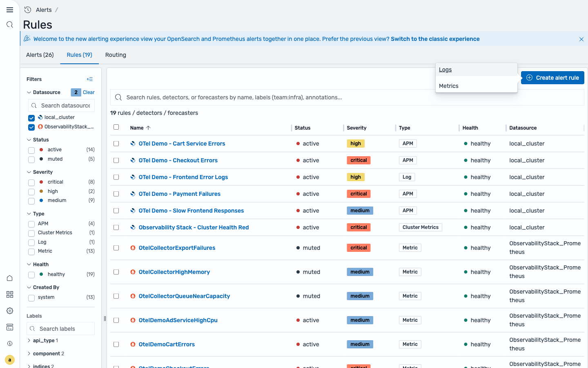Open the dashboards grid icon in sidebar
This screenshot has height=368, width=588.
click(10, 294)
